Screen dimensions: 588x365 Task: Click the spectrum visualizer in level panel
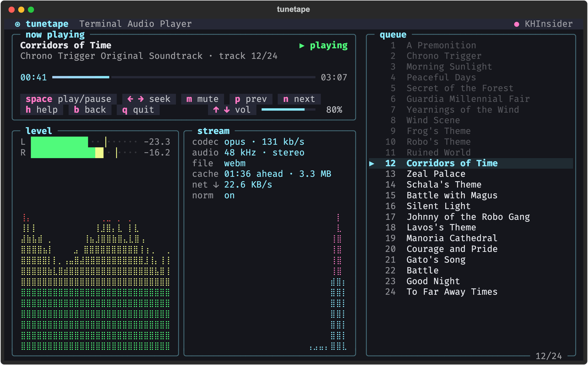(95, 282)
